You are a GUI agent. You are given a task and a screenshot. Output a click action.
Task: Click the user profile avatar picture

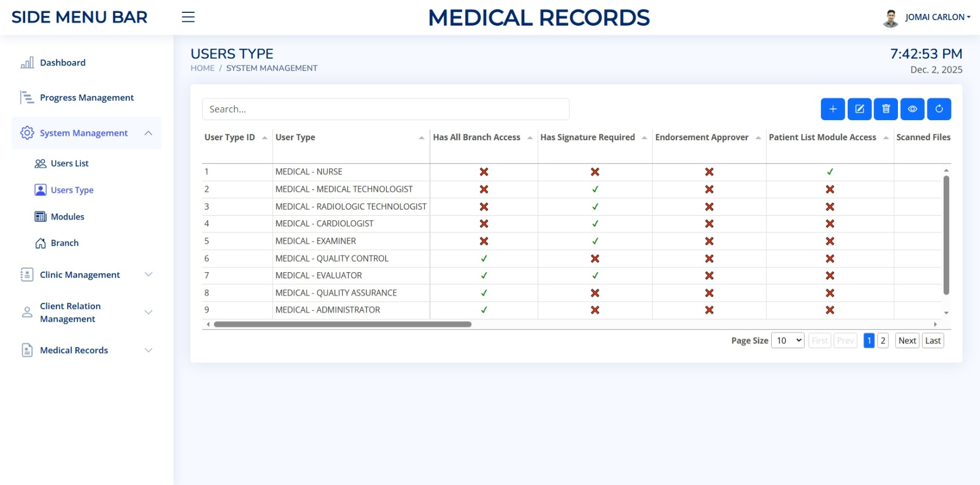[890, 18]
